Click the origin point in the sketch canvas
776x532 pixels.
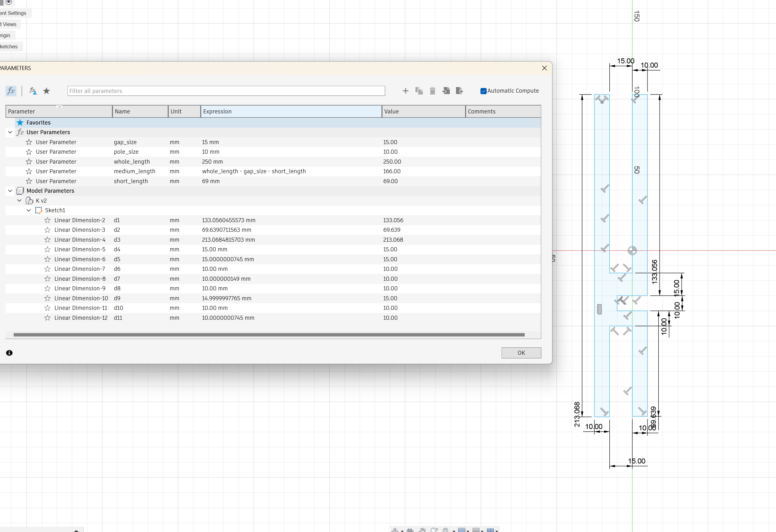click(x=632, y=250)
